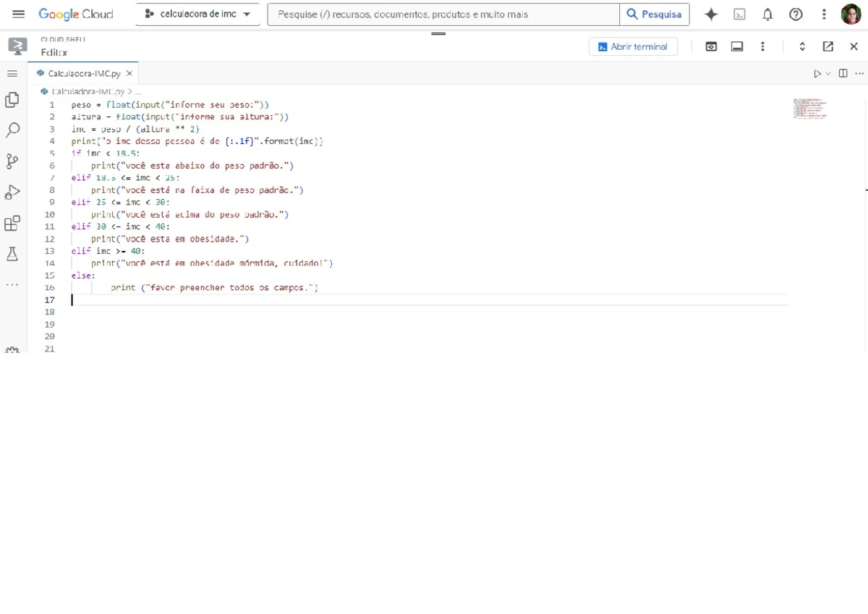Expand additional views ellipsis in activity bar

[12, 285]
